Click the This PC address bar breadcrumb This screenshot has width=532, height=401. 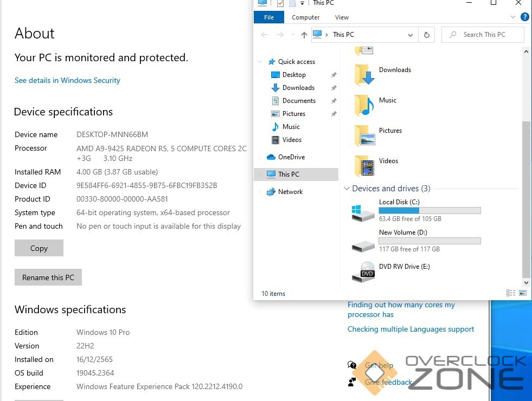(343, 35)
